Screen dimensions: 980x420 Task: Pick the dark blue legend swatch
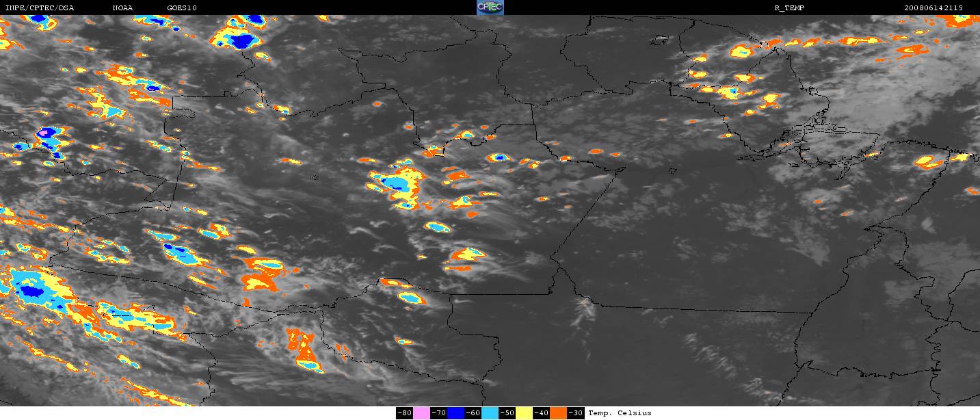pyautogui.click(x=455, y=413)
